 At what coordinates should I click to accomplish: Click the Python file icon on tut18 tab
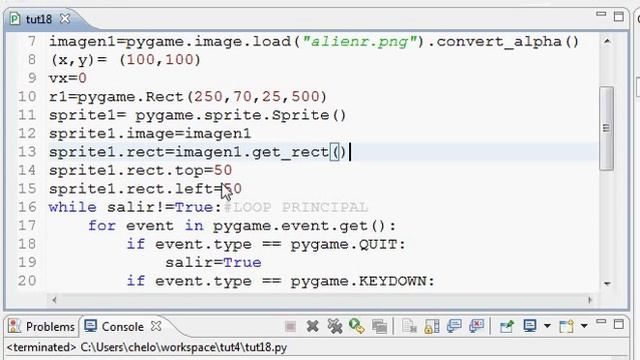point(15,19)
